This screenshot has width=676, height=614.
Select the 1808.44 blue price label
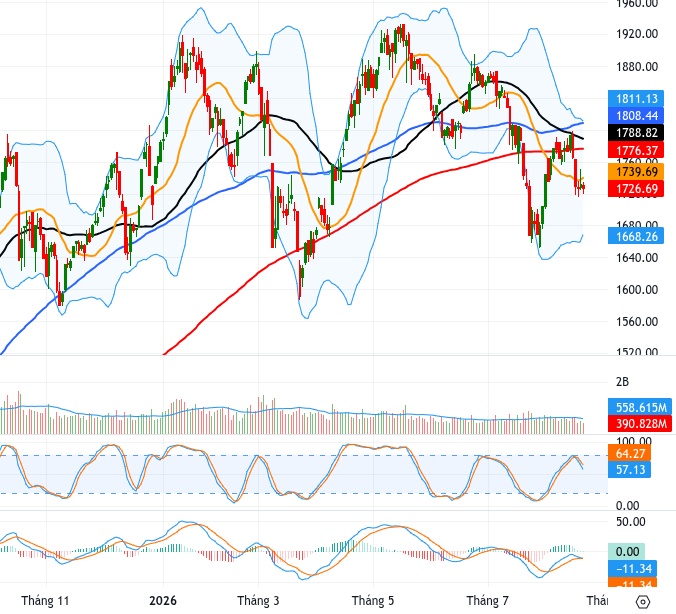635,116
